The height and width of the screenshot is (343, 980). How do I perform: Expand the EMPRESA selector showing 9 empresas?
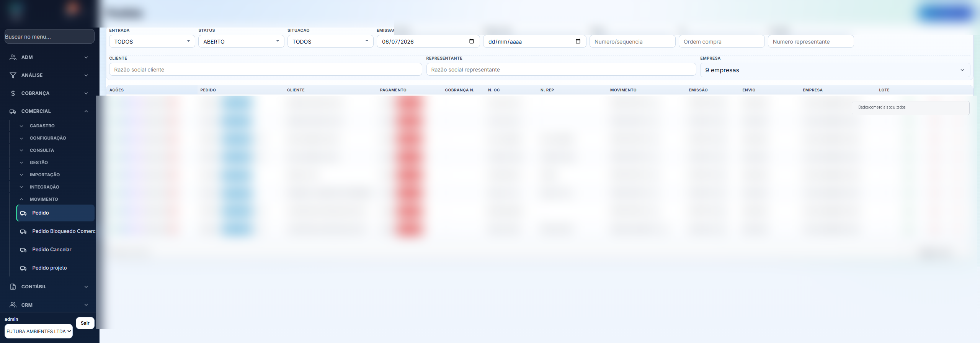835,70
